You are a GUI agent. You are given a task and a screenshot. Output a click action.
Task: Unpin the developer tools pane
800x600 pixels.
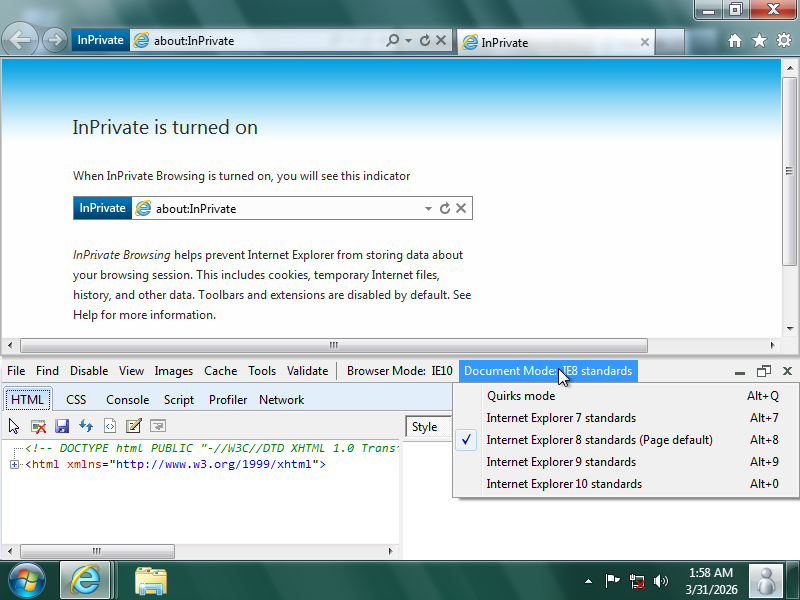click(x=764, y=371)
